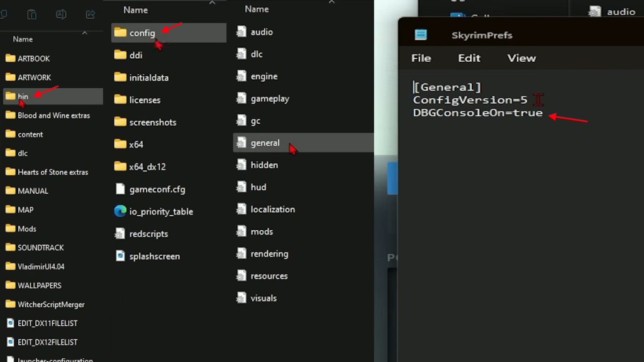Select the WitcherScriptMerger folder
Viewport: 644px width, 362px height.
tap(52, 304)
